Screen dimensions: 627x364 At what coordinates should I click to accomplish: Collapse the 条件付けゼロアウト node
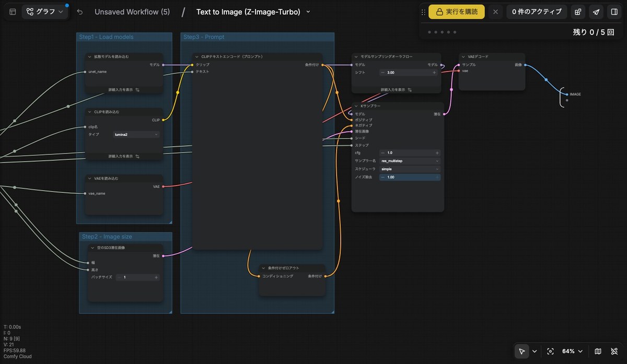[263, 268]
